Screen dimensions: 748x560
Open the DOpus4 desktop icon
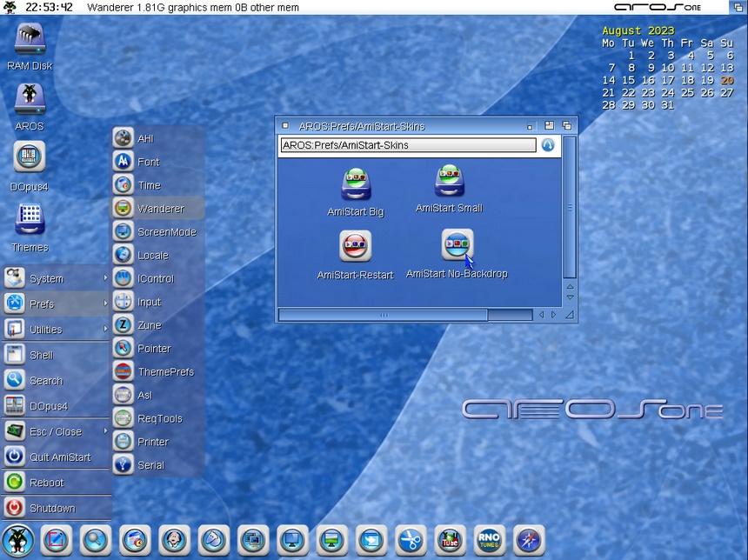pyautogui.click(x=30, y=158)
